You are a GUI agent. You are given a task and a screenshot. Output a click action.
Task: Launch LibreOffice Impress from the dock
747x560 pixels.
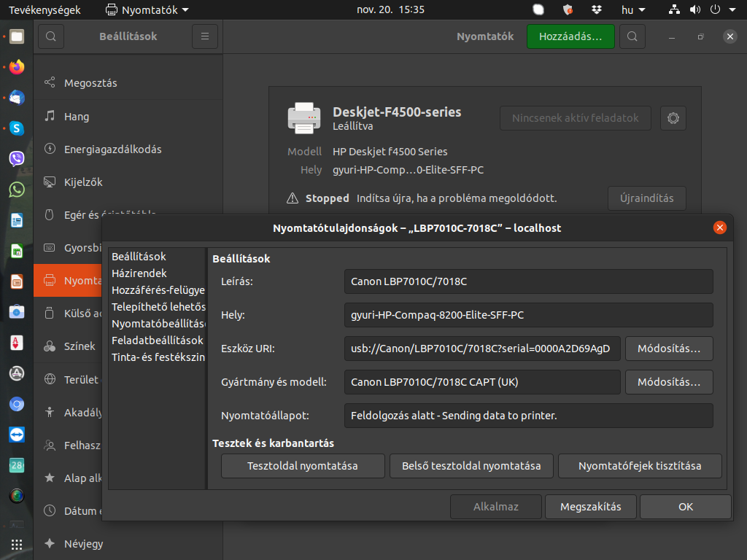(17, 281)
